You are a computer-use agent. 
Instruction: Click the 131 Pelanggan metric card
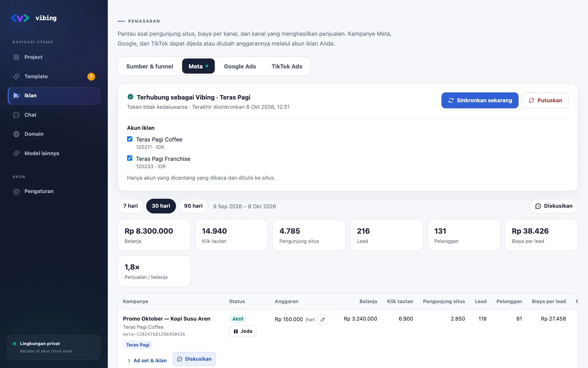click(x=464, y=235)
